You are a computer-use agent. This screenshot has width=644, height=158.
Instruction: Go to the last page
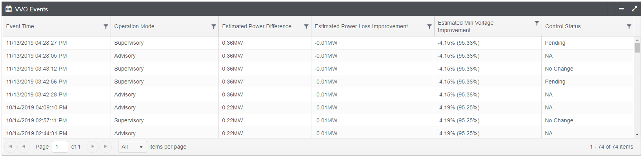coord(106,147)
